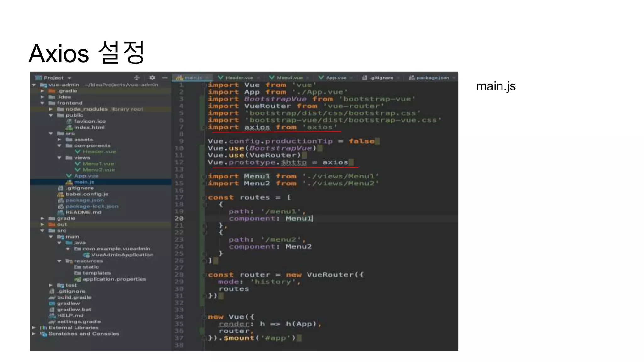
Task: Open the Project view dropdown
Action: 69,78
